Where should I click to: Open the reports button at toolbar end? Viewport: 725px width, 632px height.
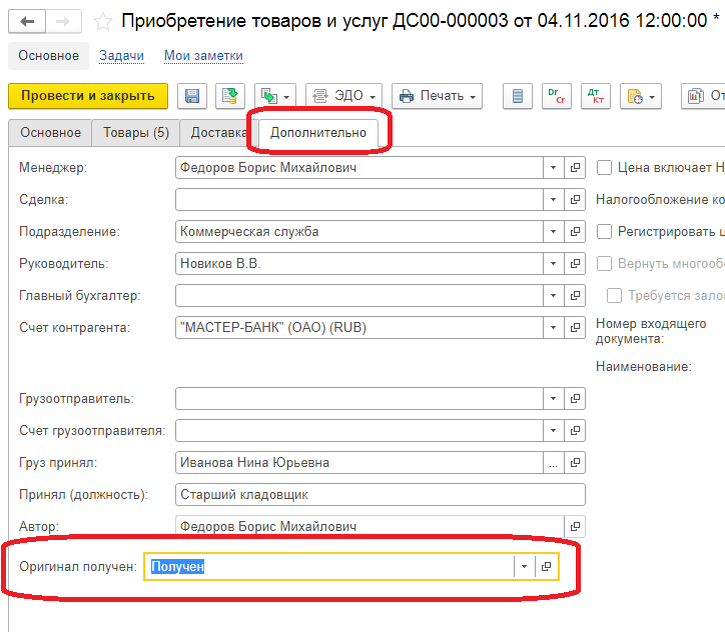pyautogui.click(x=703, y=96)
